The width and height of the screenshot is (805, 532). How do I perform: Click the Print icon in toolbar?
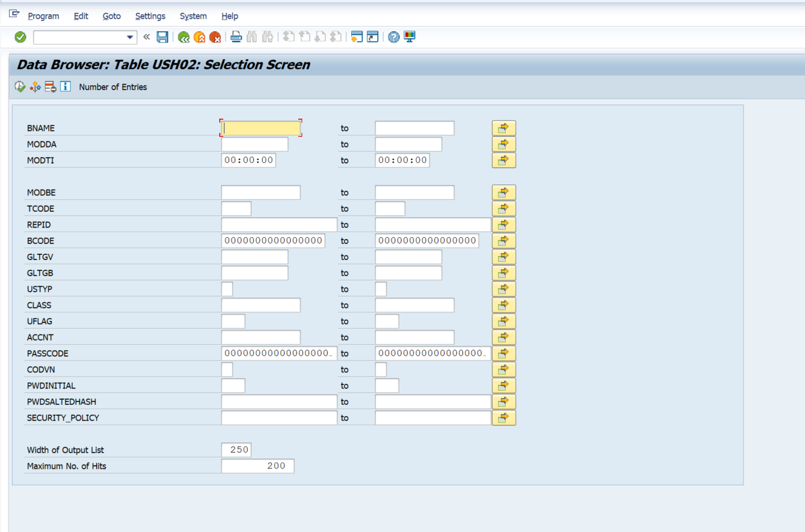coord(236,37)
